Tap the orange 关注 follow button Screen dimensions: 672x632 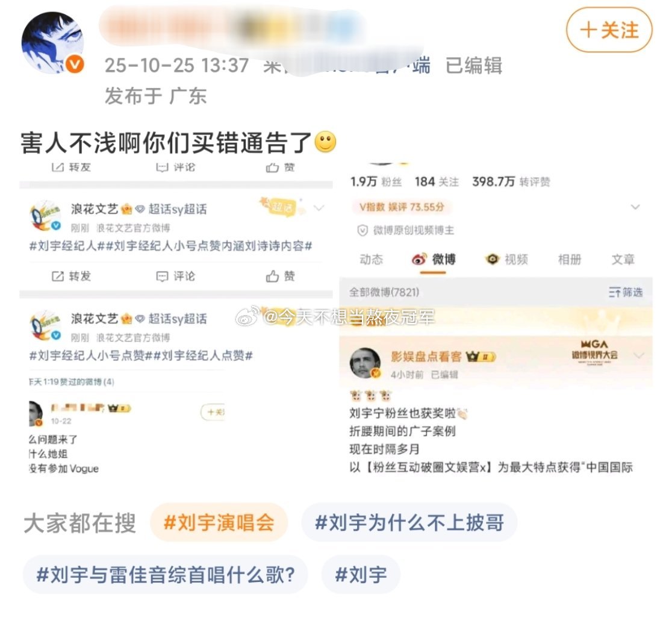point(609,30)
